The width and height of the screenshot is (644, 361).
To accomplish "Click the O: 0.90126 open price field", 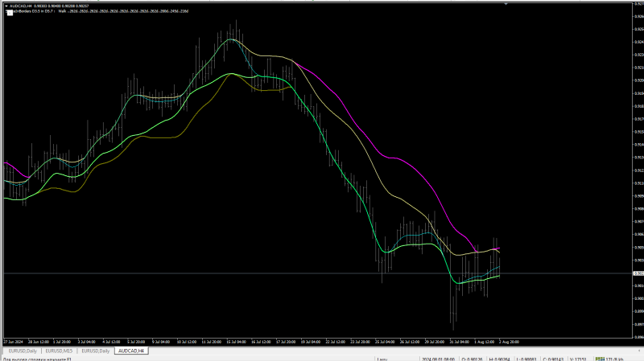I will (x=472, y=359).
